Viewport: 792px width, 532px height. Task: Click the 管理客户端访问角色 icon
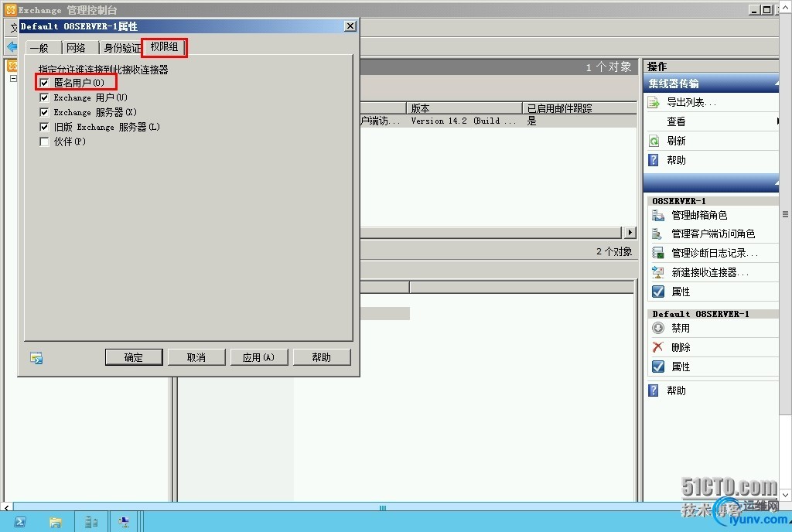click(x=657, y=234)
